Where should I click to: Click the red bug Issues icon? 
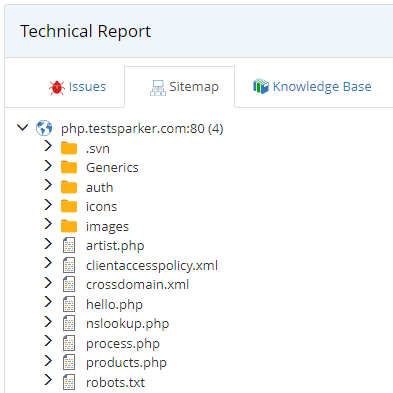click(x=57, y=88)
